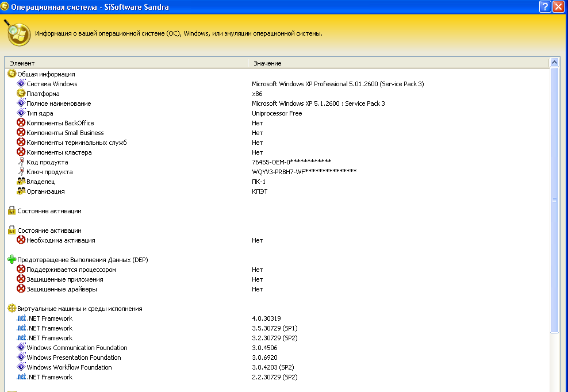This screenshot has height=392, width=568.
Task: Select 'Microsoft Windows XP 5.1.2600 : Service Pack 3' value
Action: pyautogui.click(x=318, y=103)
